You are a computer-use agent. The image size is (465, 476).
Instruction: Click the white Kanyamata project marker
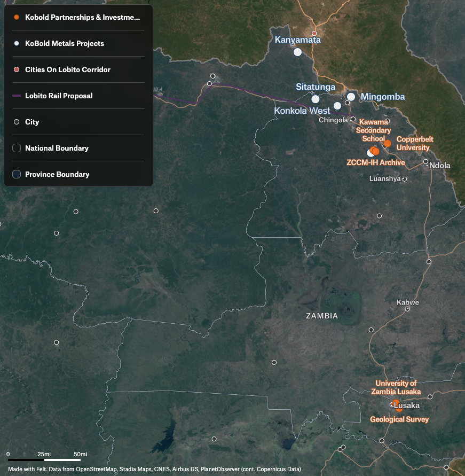[297, 52]
